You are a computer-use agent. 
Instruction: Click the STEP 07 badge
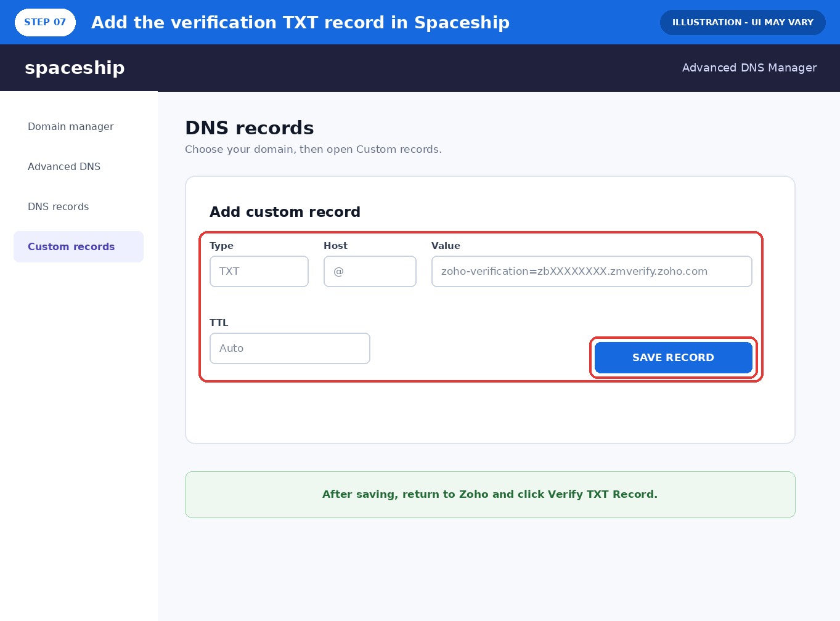(45, 22)
